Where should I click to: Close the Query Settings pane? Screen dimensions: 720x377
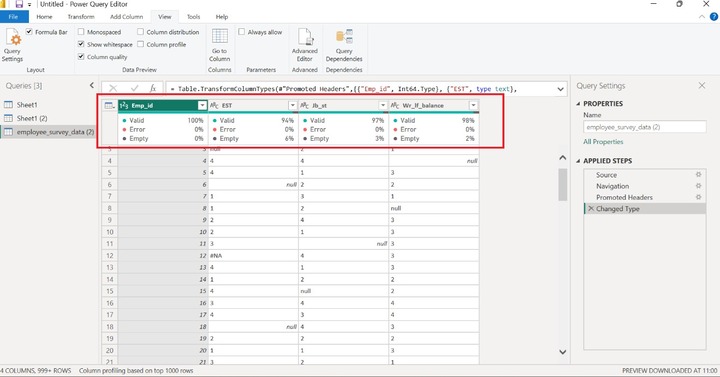tap(702, 85)
